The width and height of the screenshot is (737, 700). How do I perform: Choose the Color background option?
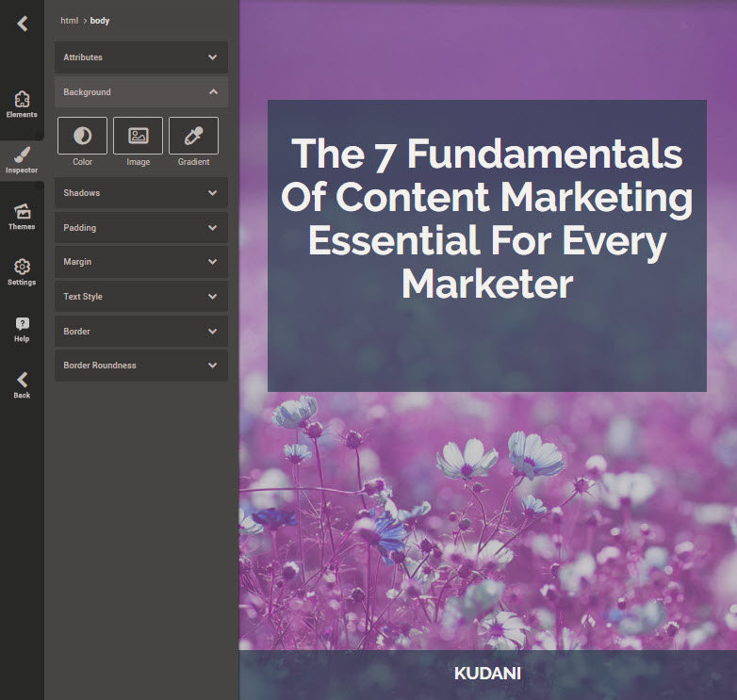point(82,136)
